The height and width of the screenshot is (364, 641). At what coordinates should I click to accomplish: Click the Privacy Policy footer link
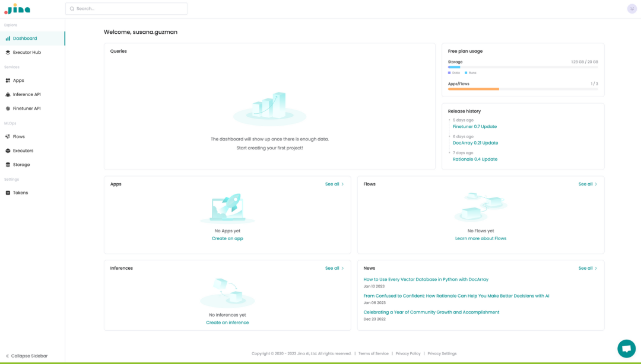pos(408,354)
